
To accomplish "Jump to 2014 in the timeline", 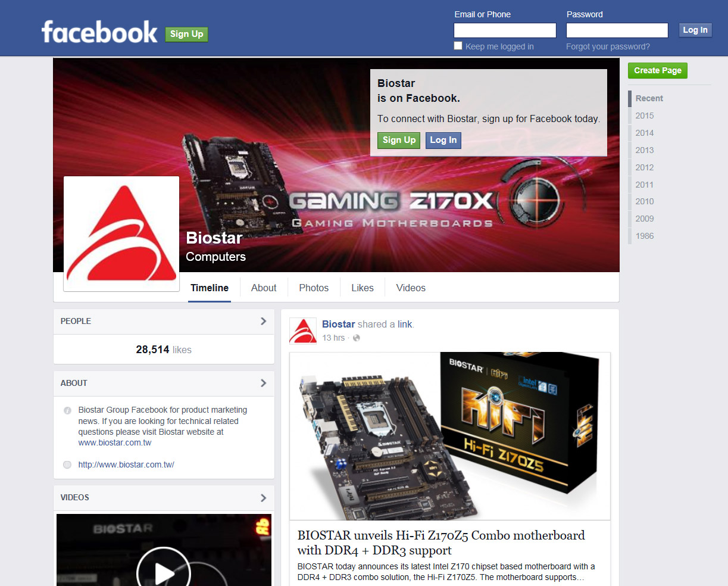I will click(x=645, y=133).
